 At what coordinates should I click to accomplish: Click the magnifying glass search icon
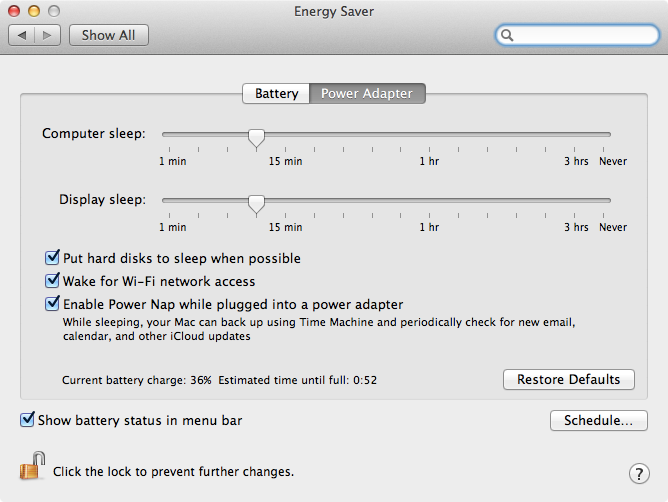(507, 35)
